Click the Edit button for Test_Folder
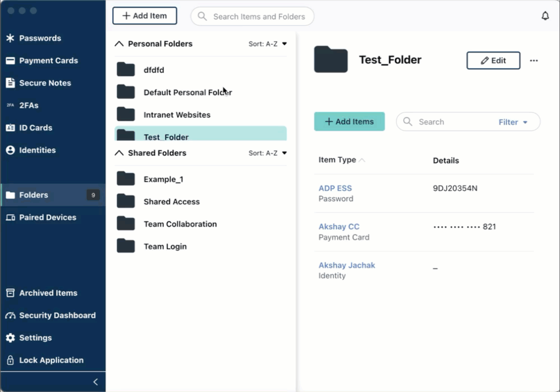The width and height of the screenshot is (560, 392). pyautogui.click(x=493, y=60)
